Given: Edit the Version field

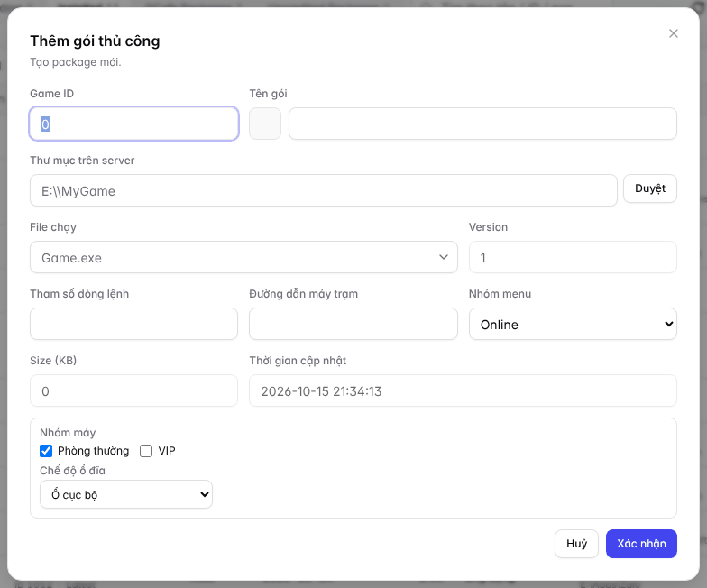Looking at the screenshot, I should (x=573, y=257).
